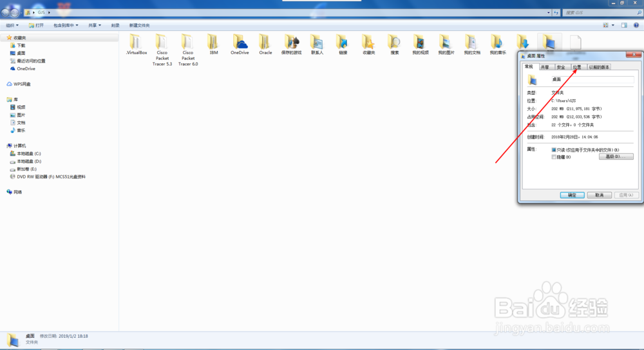Click 高级 button in properties dialog
The height and width of the screenshot is (350, 644).
(616, 157)
